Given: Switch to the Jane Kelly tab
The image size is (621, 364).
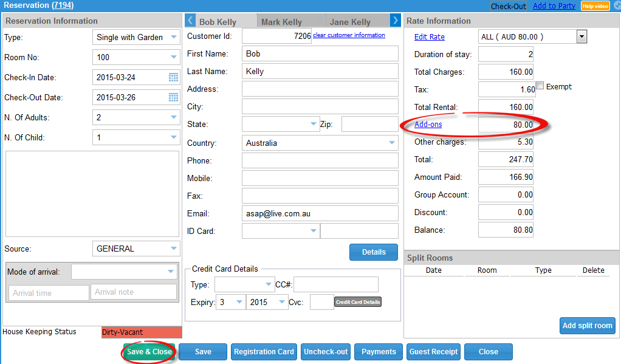Looking at the screenshot, I should [x=349, y=22].
